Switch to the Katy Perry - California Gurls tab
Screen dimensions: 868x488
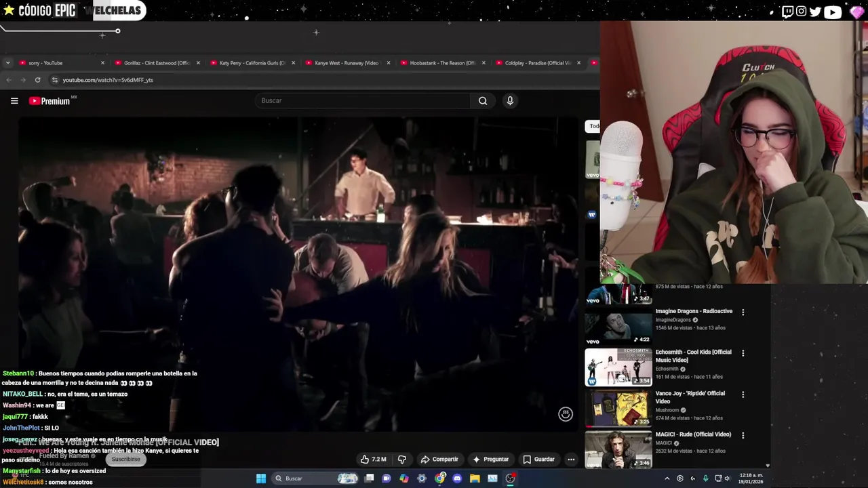coord(251,63)
